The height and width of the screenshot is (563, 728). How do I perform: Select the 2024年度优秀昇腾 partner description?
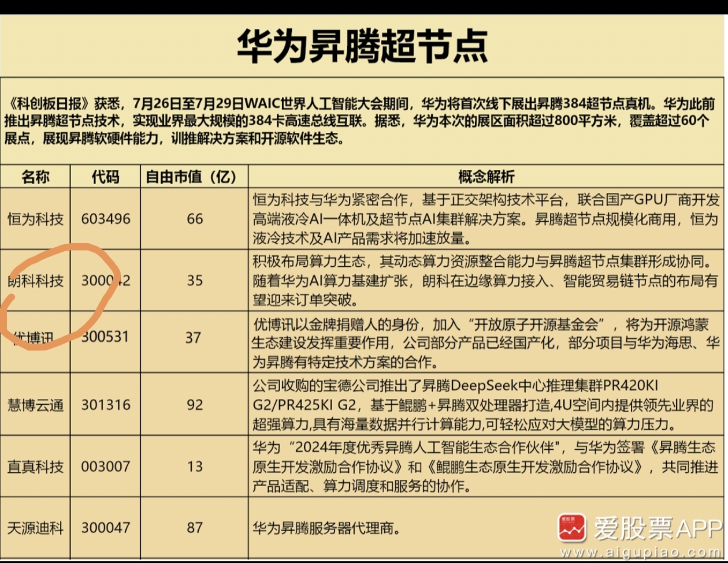(x=485, y=466)
